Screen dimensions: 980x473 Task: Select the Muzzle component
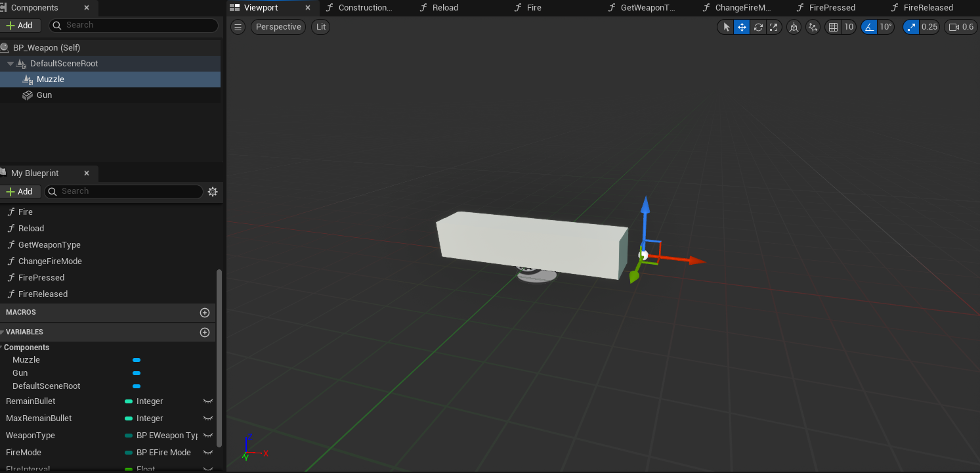110,79
